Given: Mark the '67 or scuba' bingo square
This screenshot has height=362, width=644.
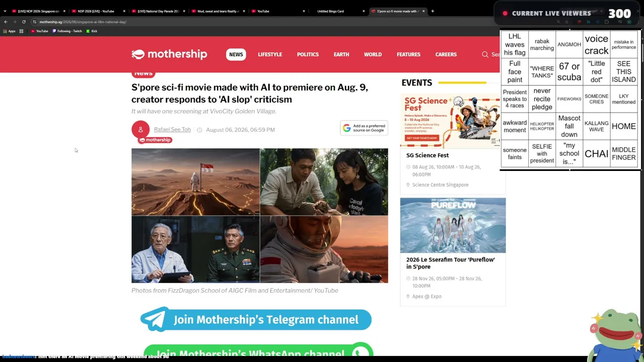Looking at the screenshot, I should click(569, 71).
